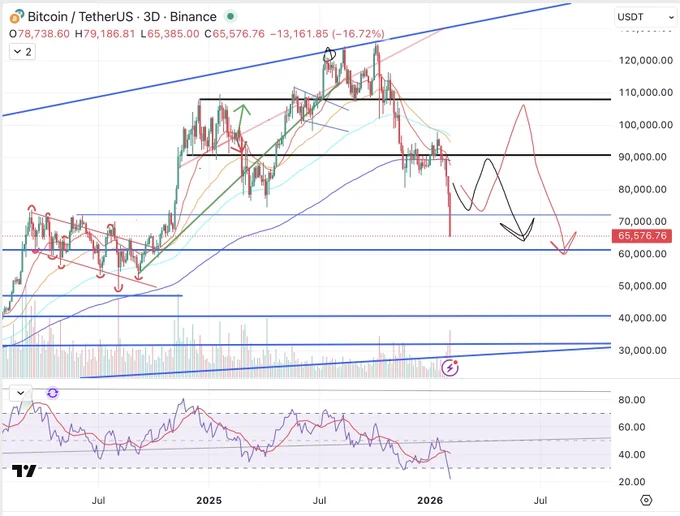680x516 pixels.
Task: Click the TradingView logo
Action: point(24,471)
